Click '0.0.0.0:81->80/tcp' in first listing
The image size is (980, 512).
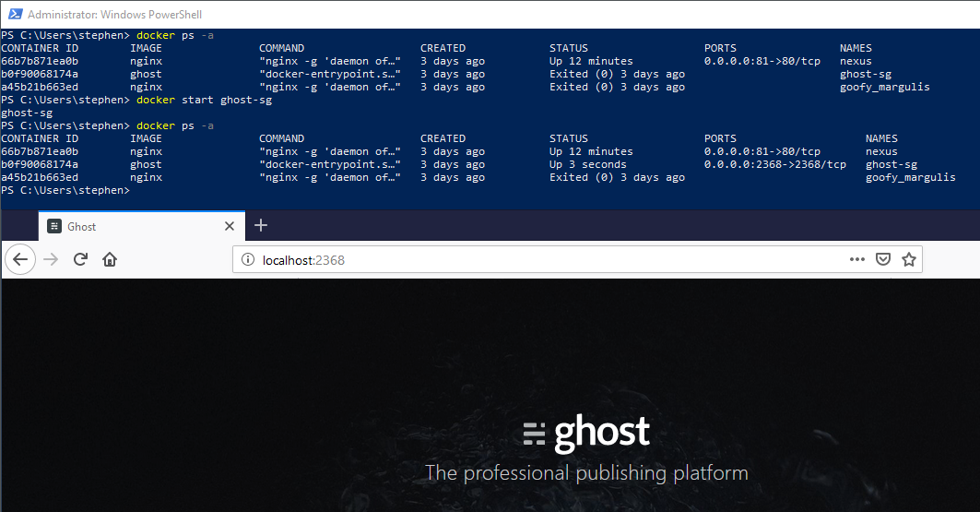(x=762, y=61)
